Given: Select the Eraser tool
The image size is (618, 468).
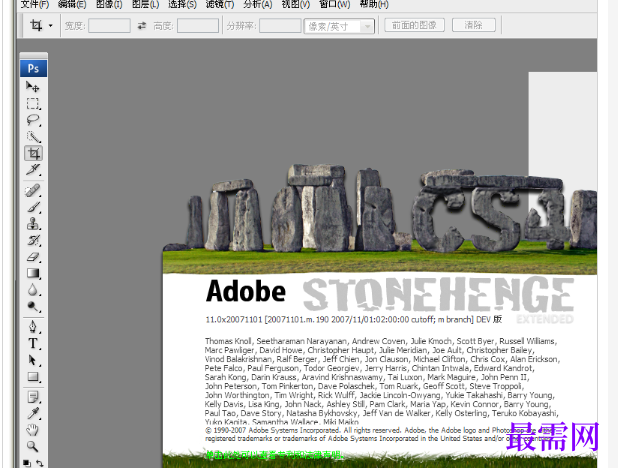Looking at the screenshot, I should [33, 257].
